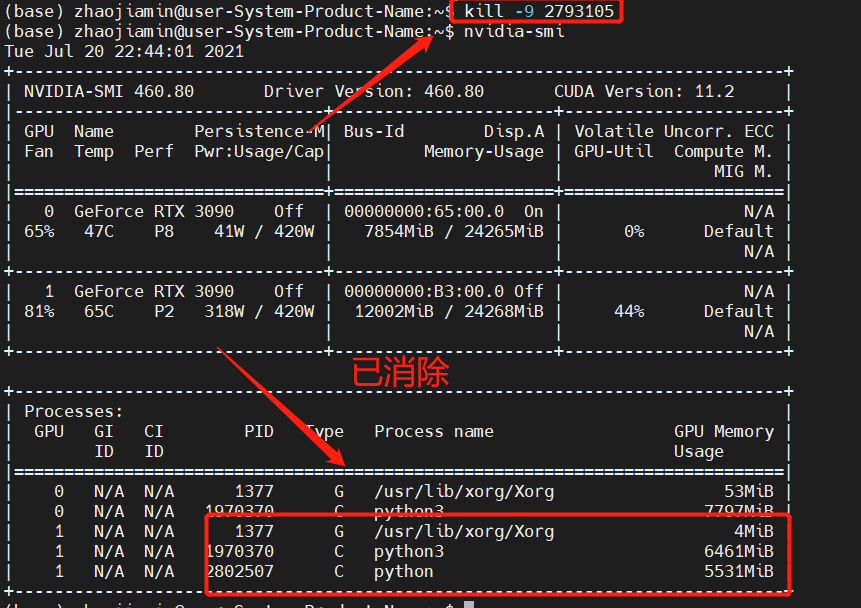Click the Xorg process using 4MiB
The image size is (861, 608).
point(464,531)
